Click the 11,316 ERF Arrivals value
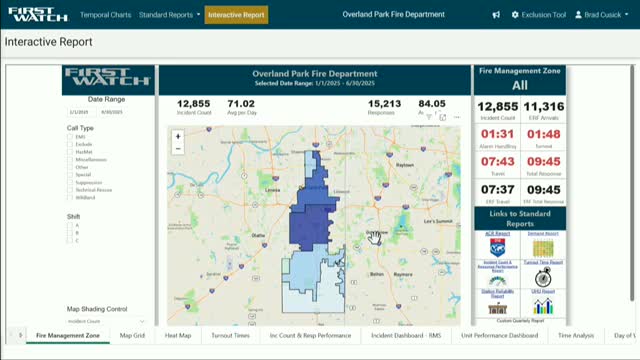 pyautogui.click(x=544, y=107)
